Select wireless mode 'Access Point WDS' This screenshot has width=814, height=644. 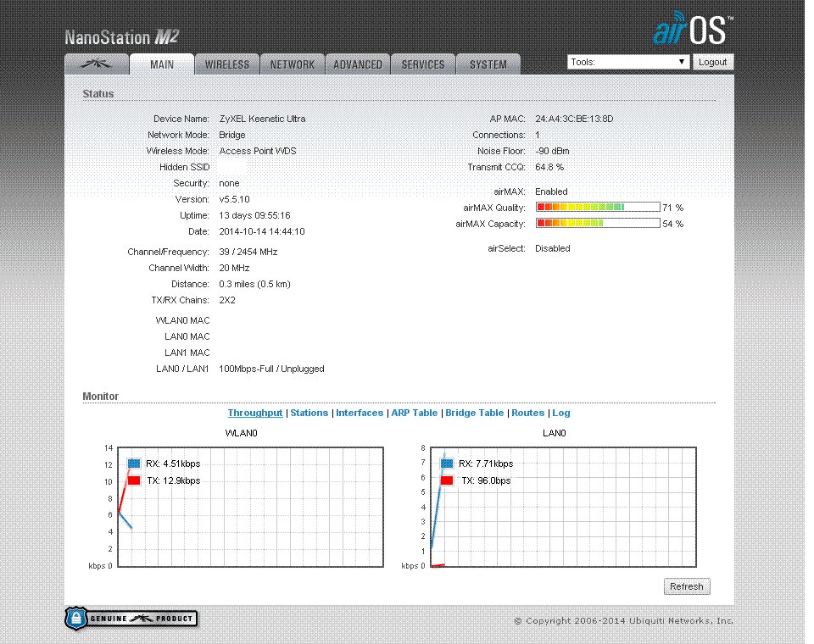point(258,151)
